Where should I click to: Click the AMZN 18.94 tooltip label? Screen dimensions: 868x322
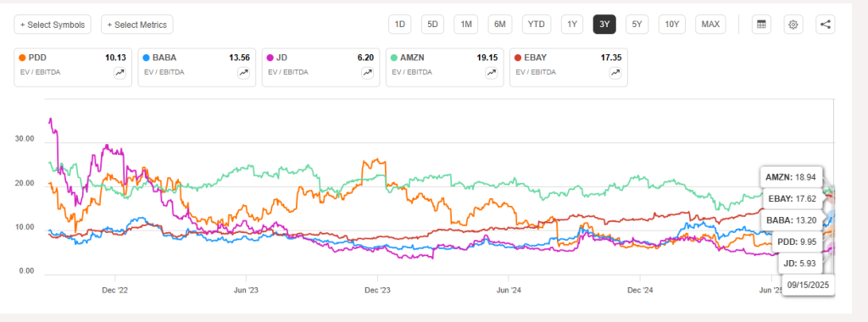(791, 177)
